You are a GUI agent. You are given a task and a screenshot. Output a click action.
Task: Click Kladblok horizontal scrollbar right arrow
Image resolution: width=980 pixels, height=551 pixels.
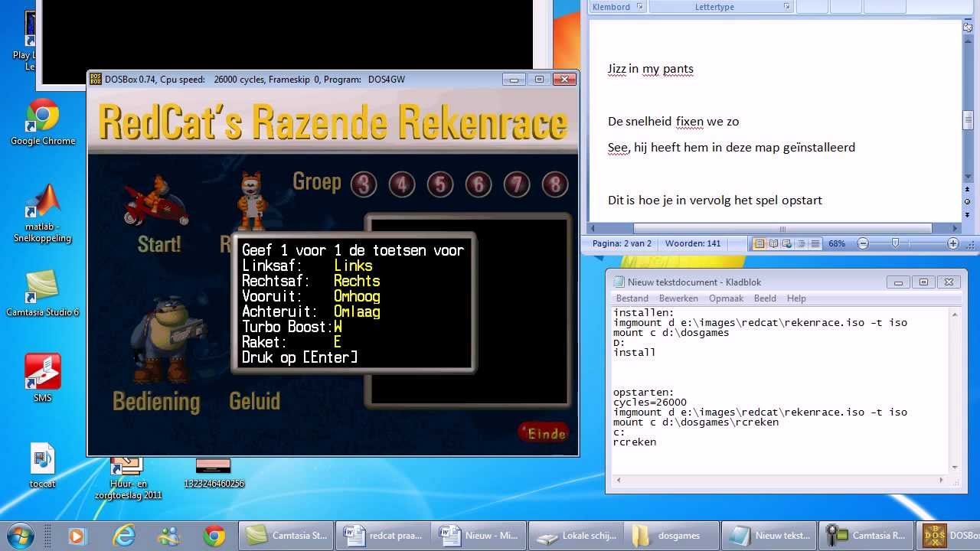point(941,480)
